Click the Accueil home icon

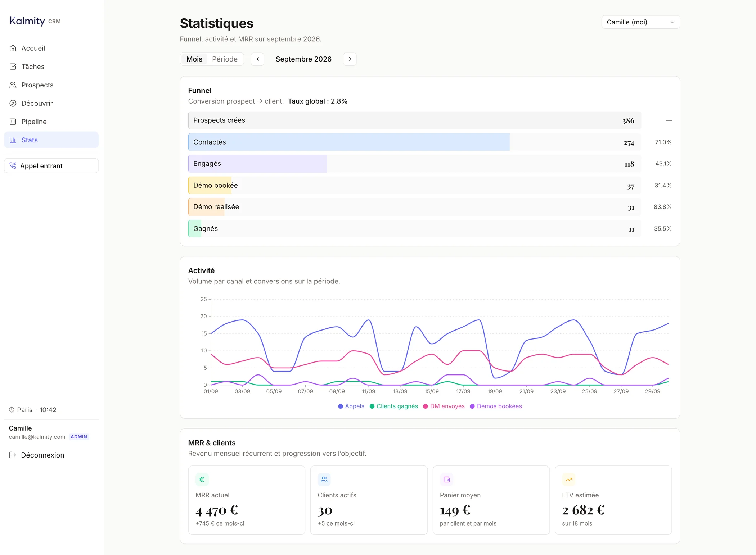click(13, 48)
